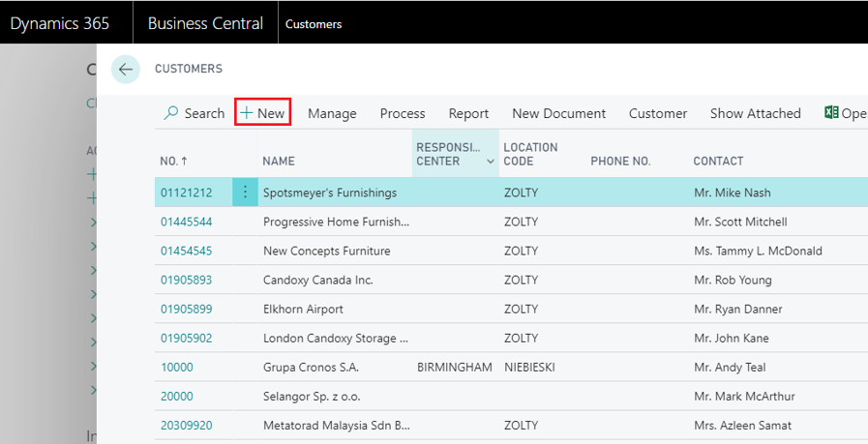Image resolution: width=868 pixels, height=444 pixels.
Task: Click contact Mr. Ryan Danner
Action: (738, 309)
